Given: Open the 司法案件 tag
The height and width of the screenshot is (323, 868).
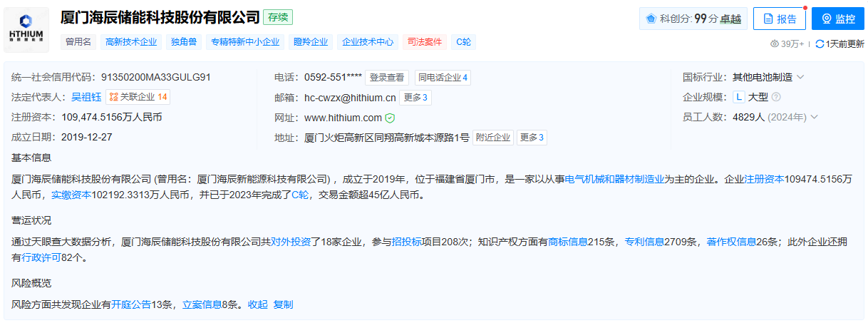Looking at the screenshot, I should (425, 42).
